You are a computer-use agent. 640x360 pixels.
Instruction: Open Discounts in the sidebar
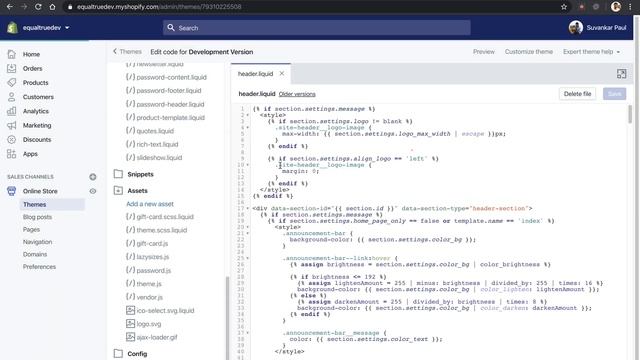click(x=37, y=140)
